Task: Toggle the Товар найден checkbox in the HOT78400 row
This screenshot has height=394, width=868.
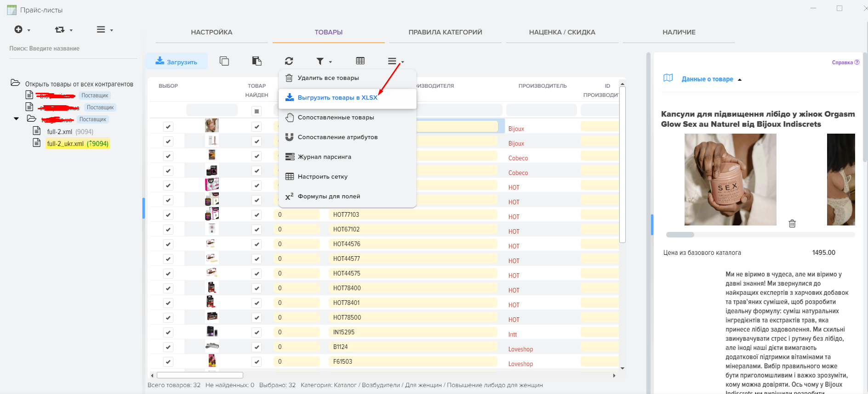Action: coord(257,288)
